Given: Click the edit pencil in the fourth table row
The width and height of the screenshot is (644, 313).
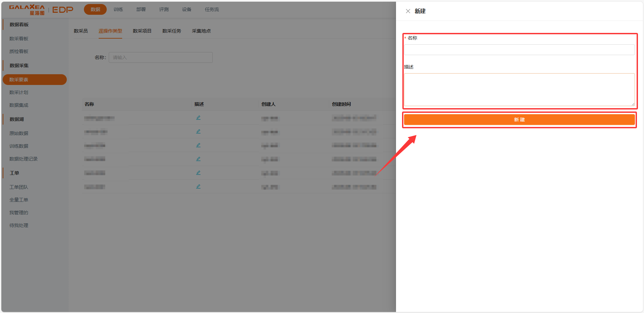Looking at the screenshot, I should tap(198, 159).
